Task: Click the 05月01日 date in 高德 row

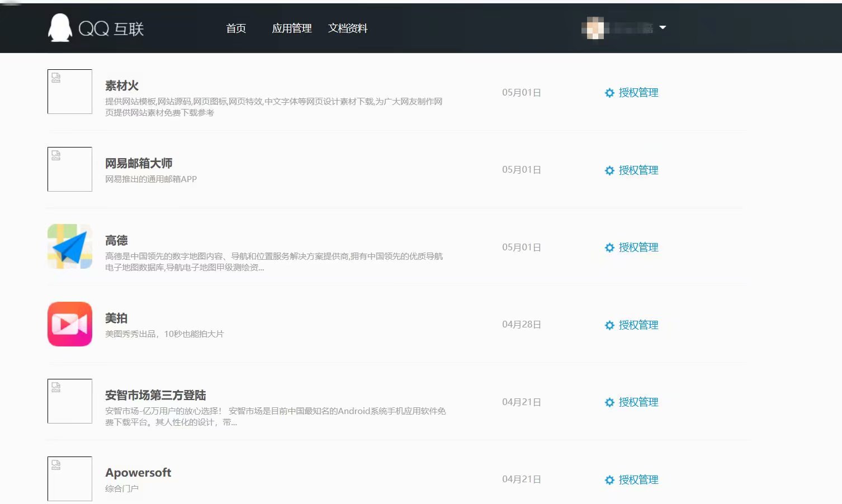Action: [522, 248]
